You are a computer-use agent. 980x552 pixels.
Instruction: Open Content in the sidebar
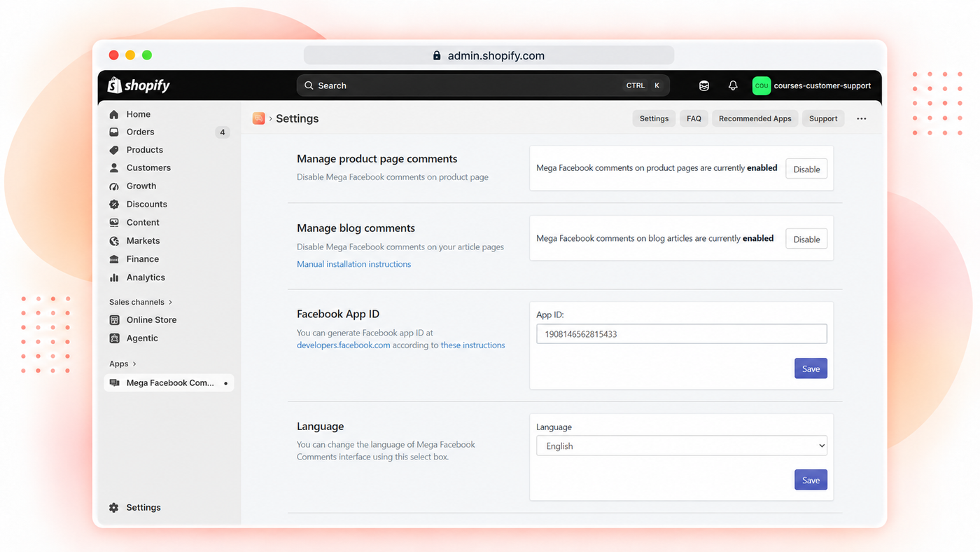click(143, 223)
